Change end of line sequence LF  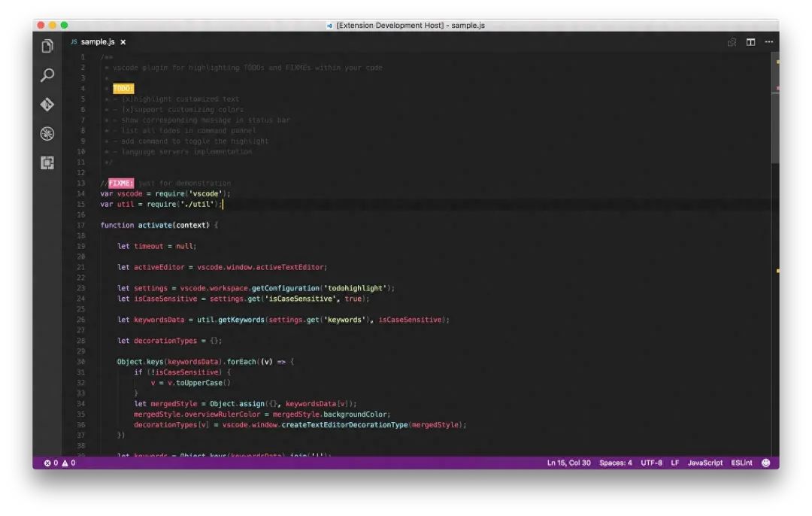tap(674, 463)
